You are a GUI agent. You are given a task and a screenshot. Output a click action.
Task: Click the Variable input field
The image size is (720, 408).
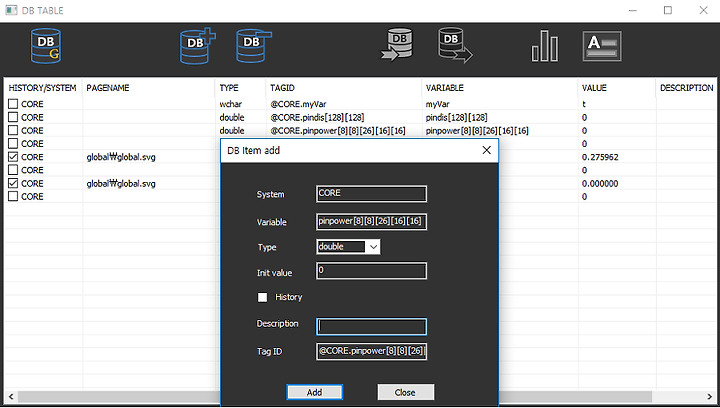(371, 222)
